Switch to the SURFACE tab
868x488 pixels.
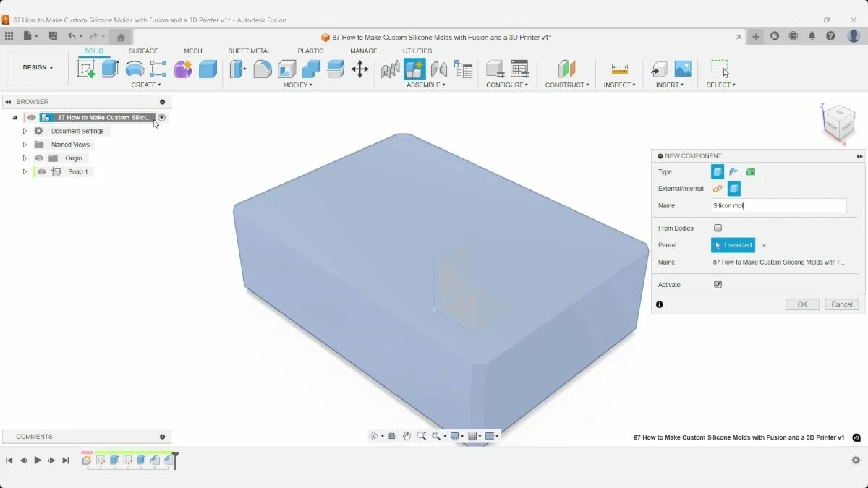coord(143,51)
